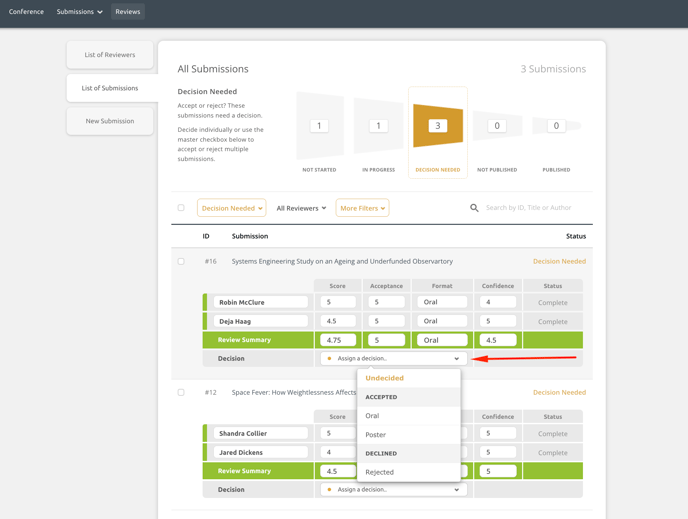The image size is (688, 519).
Task: Go to New Submission in sidebar
Action: [x=110, y=121]
